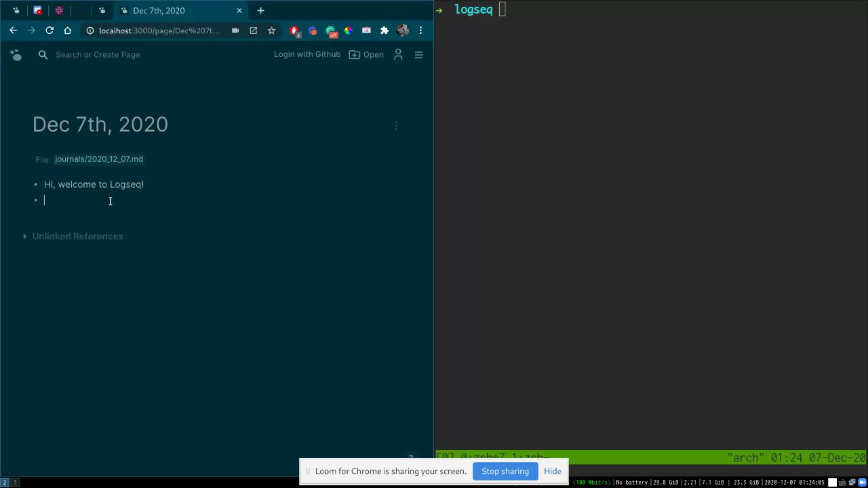
Task: Click the Logseq logo in the header
Action: [16, 55]
